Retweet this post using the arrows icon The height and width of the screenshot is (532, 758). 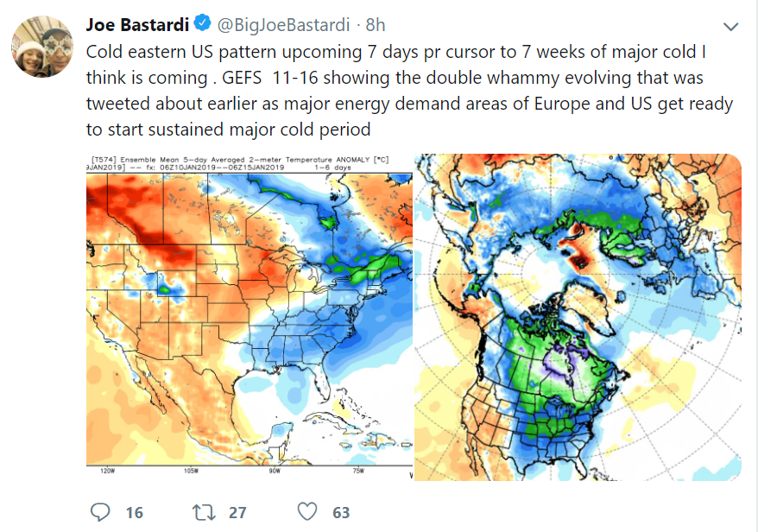205,512
